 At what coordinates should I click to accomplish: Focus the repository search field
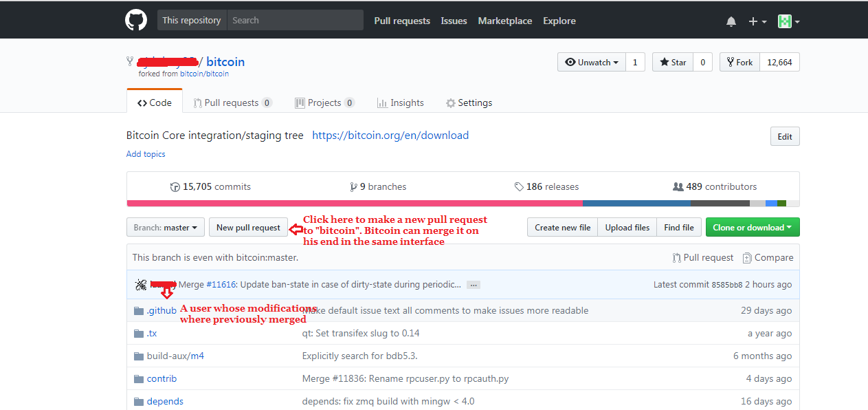click(295, 21)
